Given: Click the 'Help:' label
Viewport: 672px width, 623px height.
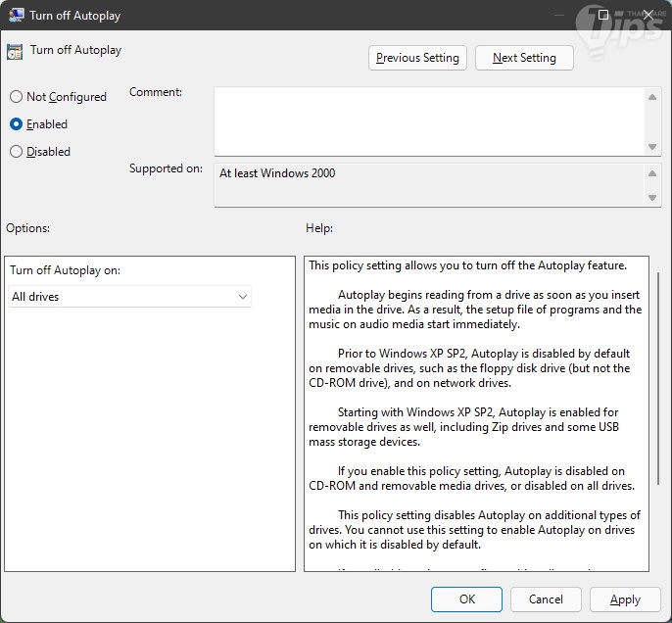Looking at the screenshot, I should click(319, 228).
